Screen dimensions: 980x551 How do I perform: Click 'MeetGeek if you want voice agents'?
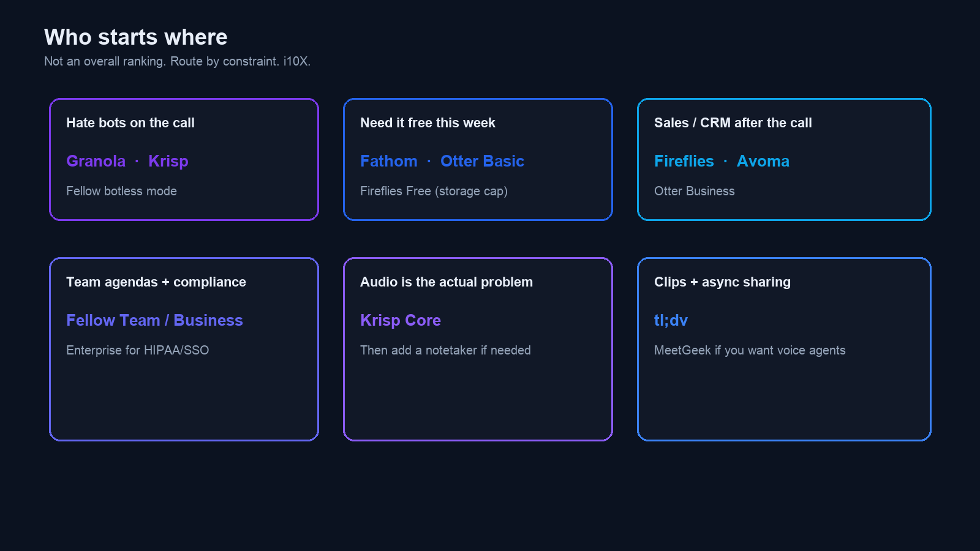click(749, 350)
